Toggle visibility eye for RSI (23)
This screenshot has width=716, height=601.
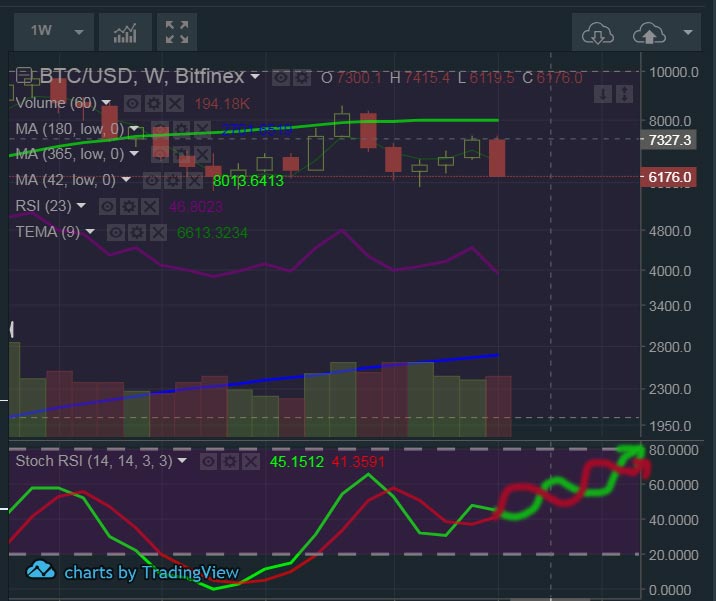pos(107,206)
